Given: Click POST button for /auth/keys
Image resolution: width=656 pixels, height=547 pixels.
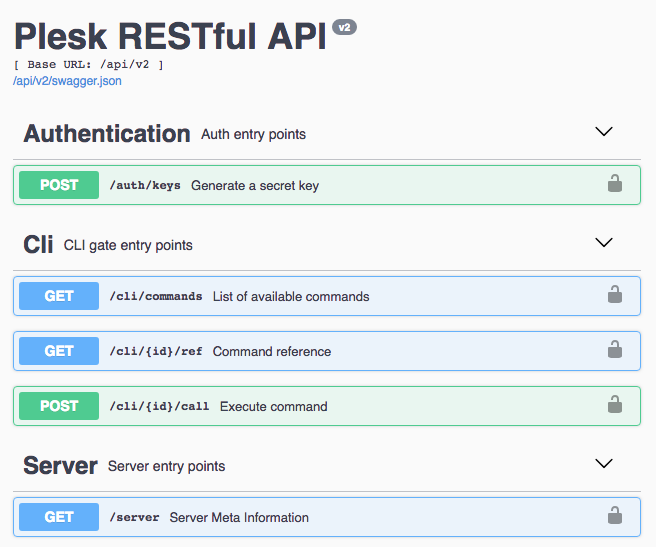Looking at the screenshot, I should tap(59, 185).
